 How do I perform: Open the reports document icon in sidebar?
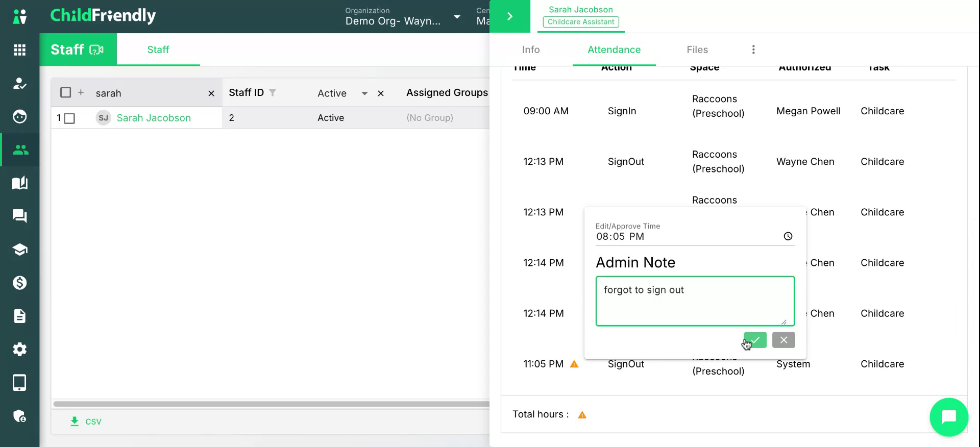pyautogui.click(x=19, y=316)
